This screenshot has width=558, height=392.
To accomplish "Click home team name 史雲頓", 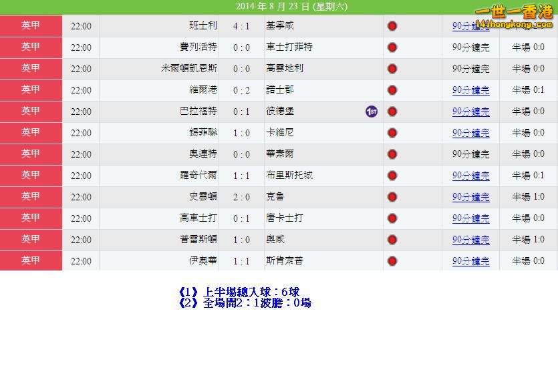I will coord(203,196).
